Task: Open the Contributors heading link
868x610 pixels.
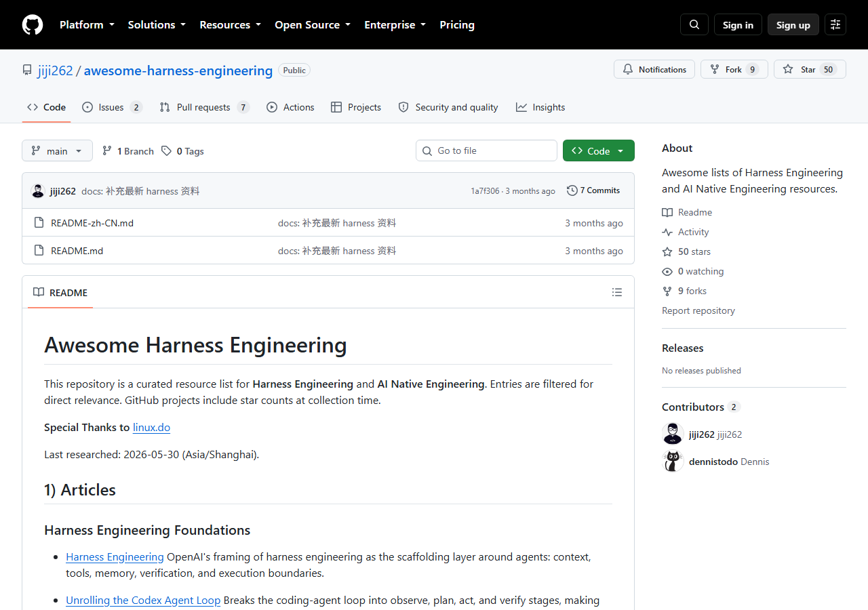Action: point(701,407)
